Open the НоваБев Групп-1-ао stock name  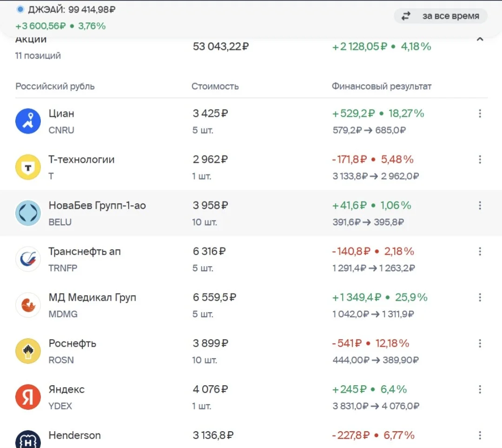pyautogui.click(x=97, y=206)
